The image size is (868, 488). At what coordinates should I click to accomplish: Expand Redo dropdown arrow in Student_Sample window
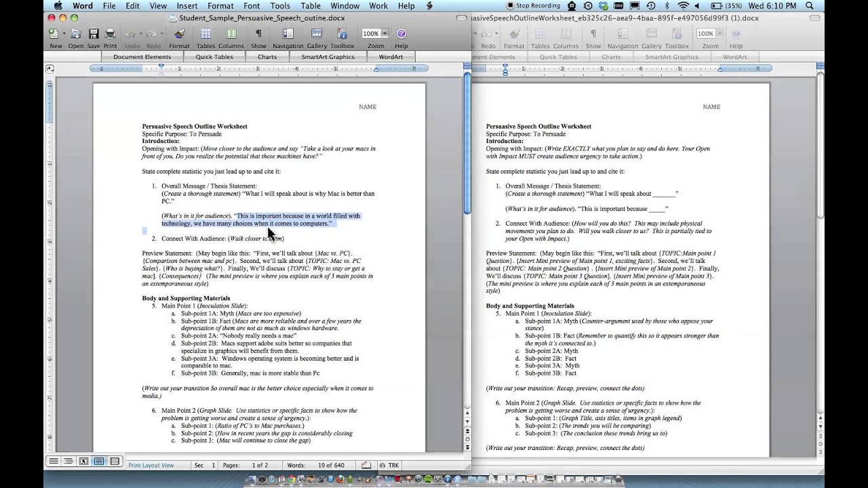click(161, 34)
